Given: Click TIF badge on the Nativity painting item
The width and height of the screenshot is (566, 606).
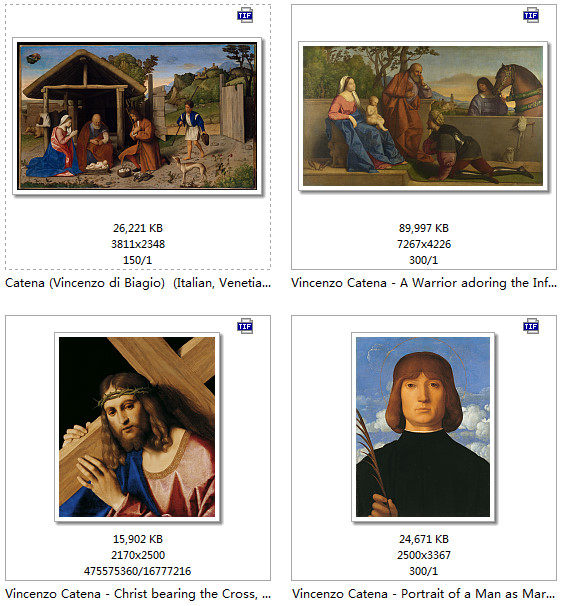Looking at the screenshot, I should pos(245,15).
